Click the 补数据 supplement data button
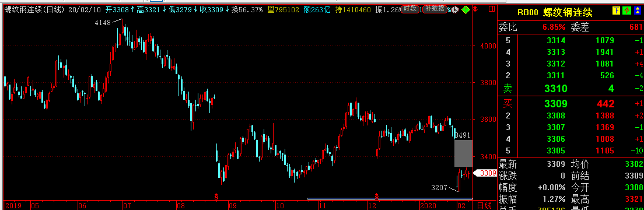This screenshot has width=644, height=210. [x=435, y=9]
